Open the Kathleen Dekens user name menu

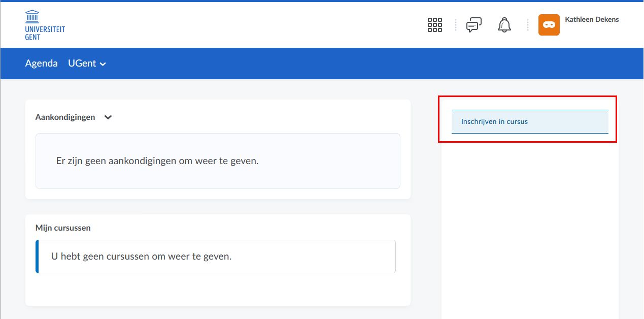click(x=592, y=20)
